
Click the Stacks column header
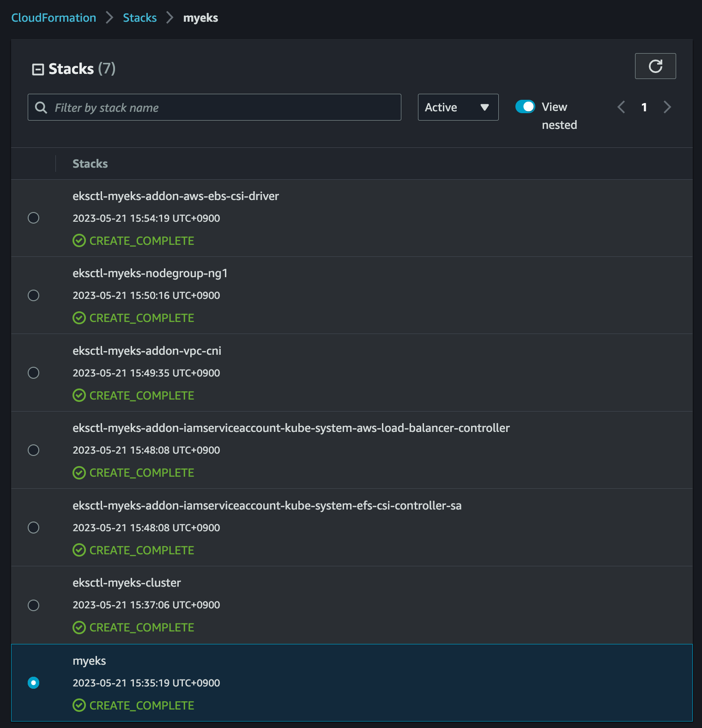(90, 164)
